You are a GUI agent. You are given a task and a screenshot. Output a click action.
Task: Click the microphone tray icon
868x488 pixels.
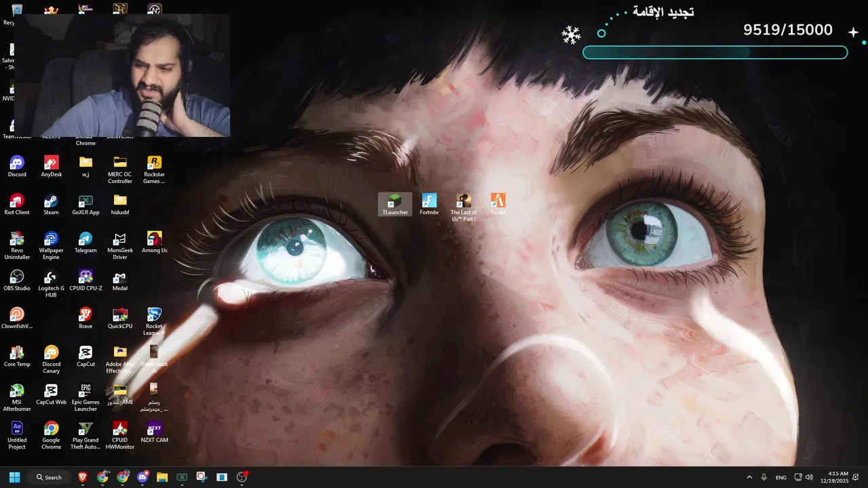coord(764,477)
